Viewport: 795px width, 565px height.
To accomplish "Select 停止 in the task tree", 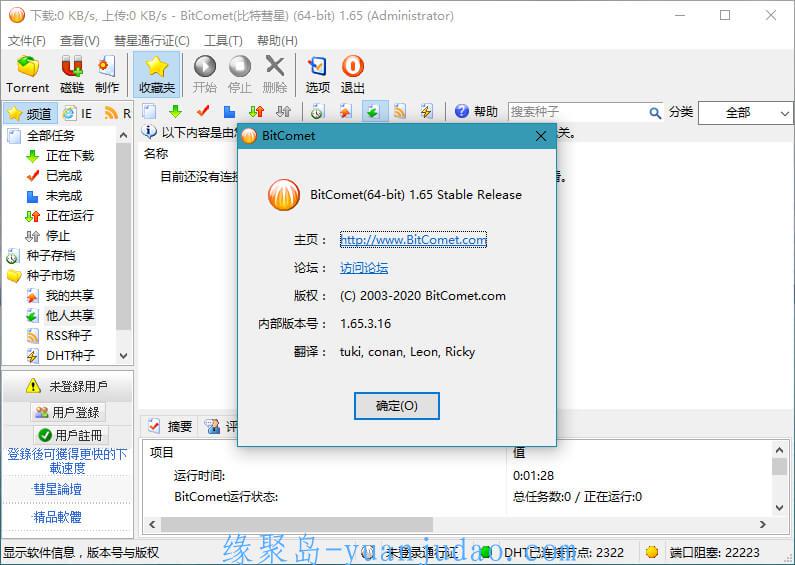I will 48,236.
